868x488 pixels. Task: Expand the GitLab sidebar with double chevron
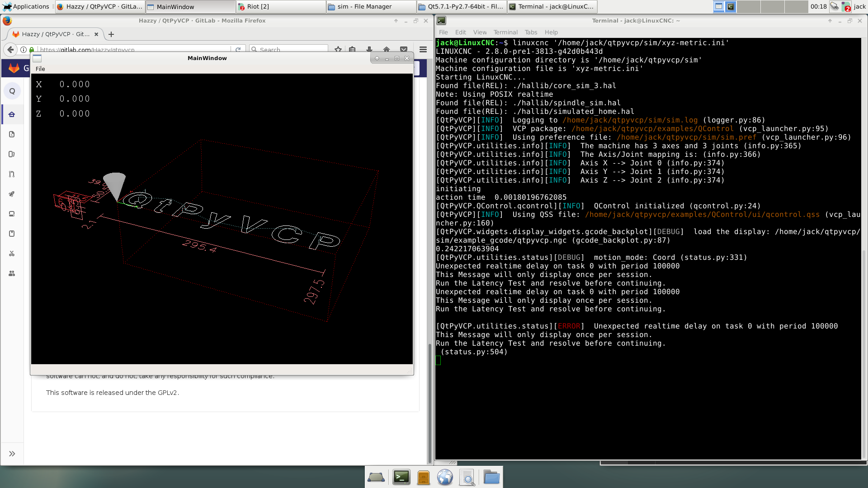(x=12, y=454)
